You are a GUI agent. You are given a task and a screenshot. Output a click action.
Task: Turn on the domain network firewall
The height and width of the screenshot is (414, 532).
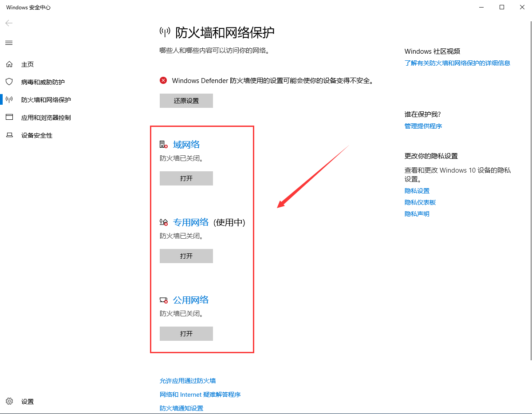point(186,178)
